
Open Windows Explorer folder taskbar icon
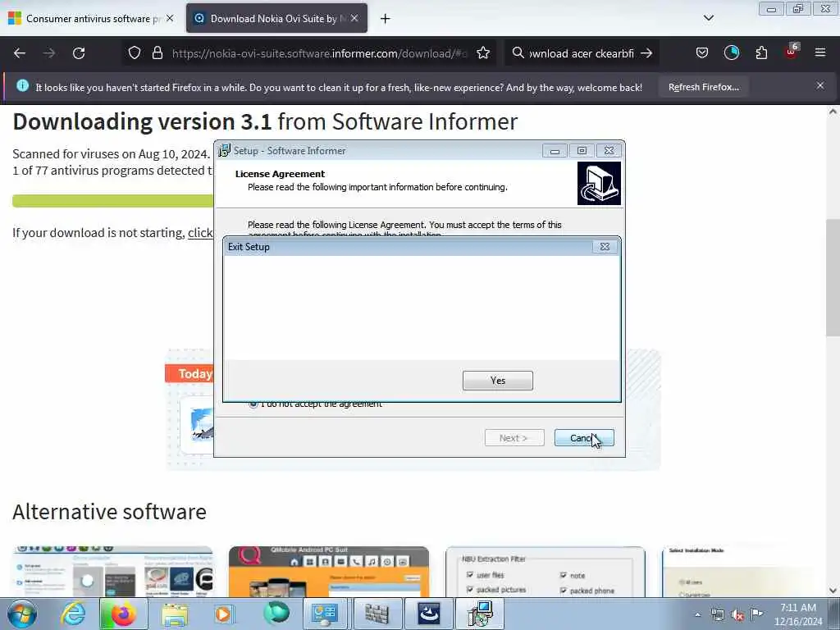pyautogui.click(x=174, y=614)
